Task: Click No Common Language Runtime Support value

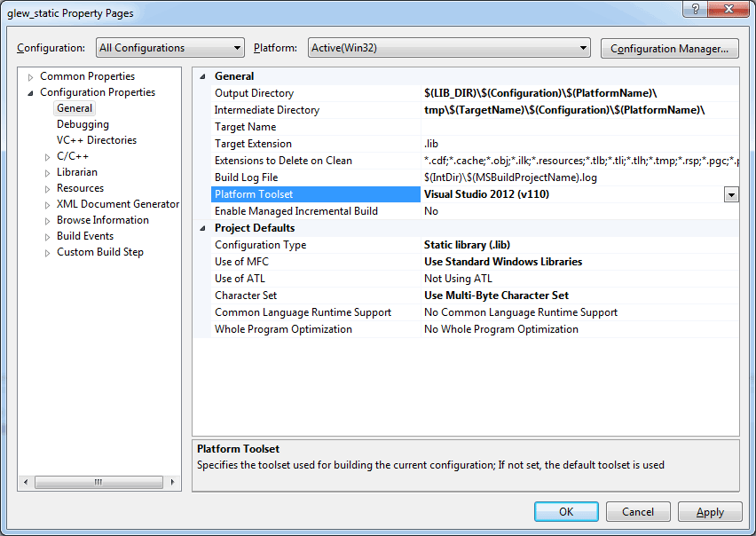Action: tap(521, 312)
